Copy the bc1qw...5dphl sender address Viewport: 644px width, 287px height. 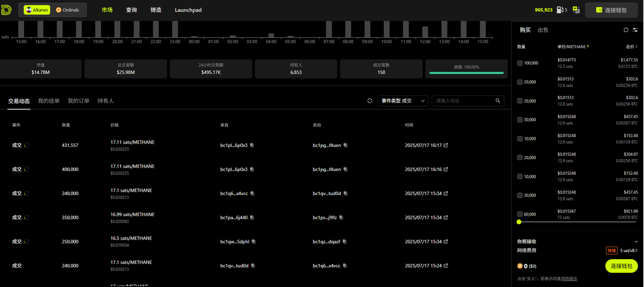(x=254, y=242)
